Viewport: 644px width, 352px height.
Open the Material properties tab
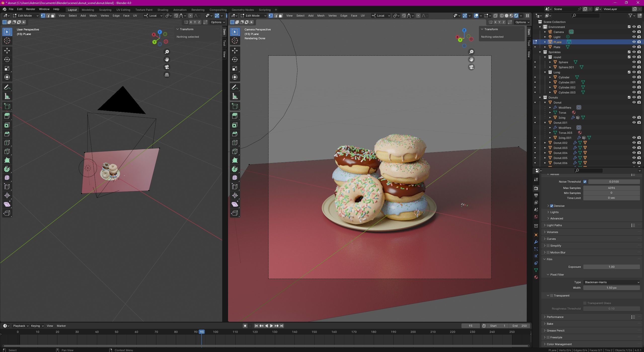(536, 277)
